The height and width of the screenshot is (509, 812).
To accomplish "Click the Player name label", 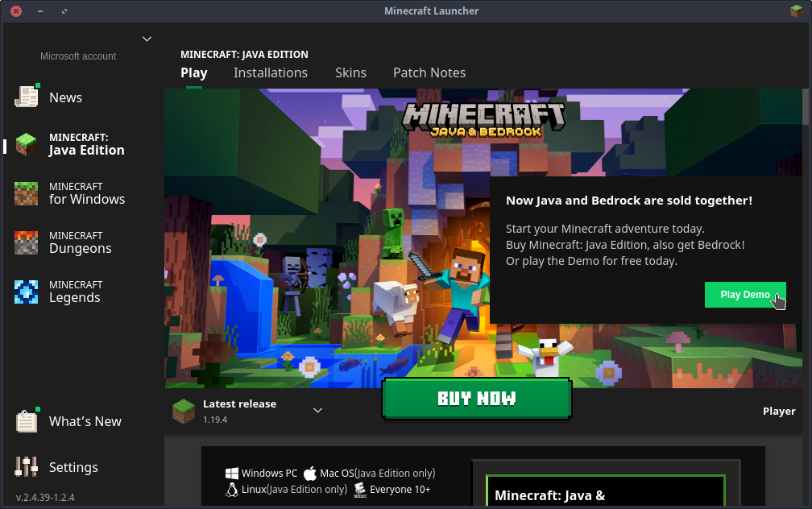I will click(779, 411).
